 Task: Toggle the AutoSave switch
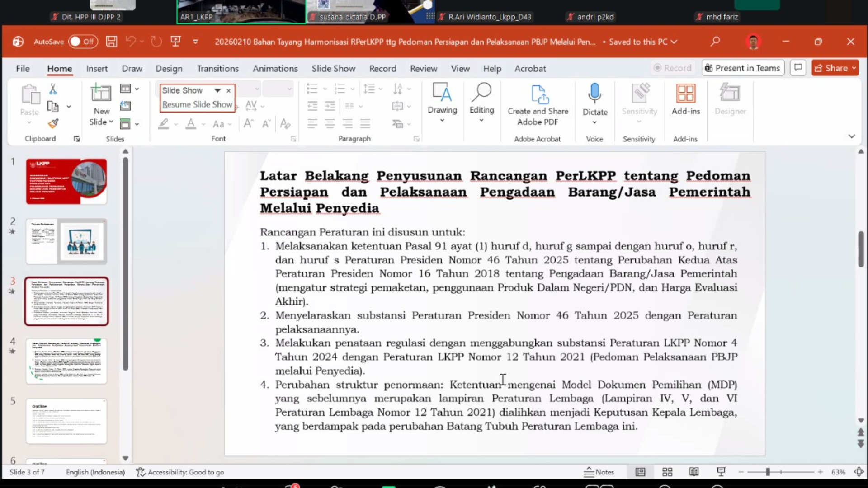[x=83, y=42]
